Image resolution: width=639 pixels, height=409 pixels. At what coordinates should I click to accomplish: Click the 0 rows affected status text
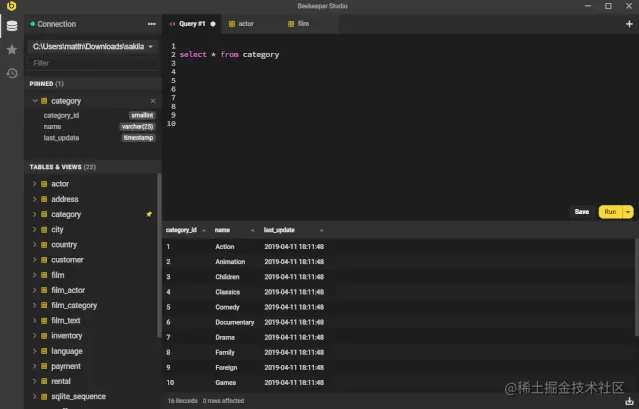(223, 401)
